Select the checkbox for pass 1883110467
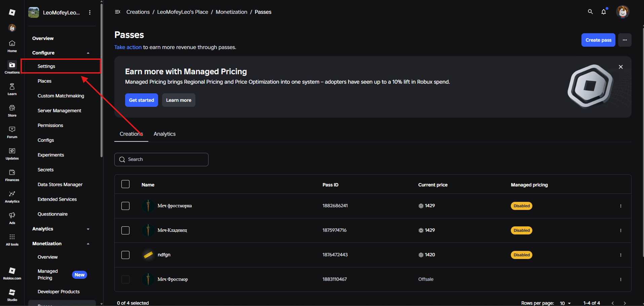Viewport: 644px width, 306px height. pos(125,279)
